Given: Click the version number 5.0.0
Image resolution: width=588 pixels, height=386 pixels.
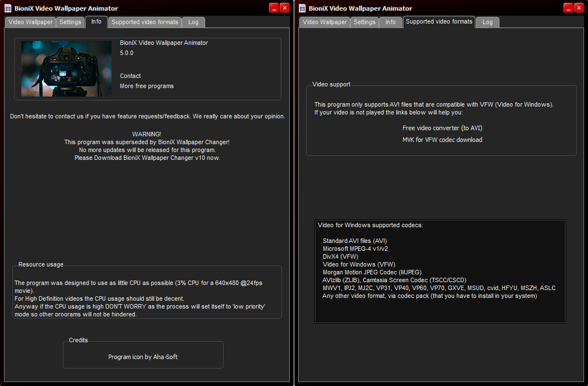Looking at the screenshot, I should 126,53.
